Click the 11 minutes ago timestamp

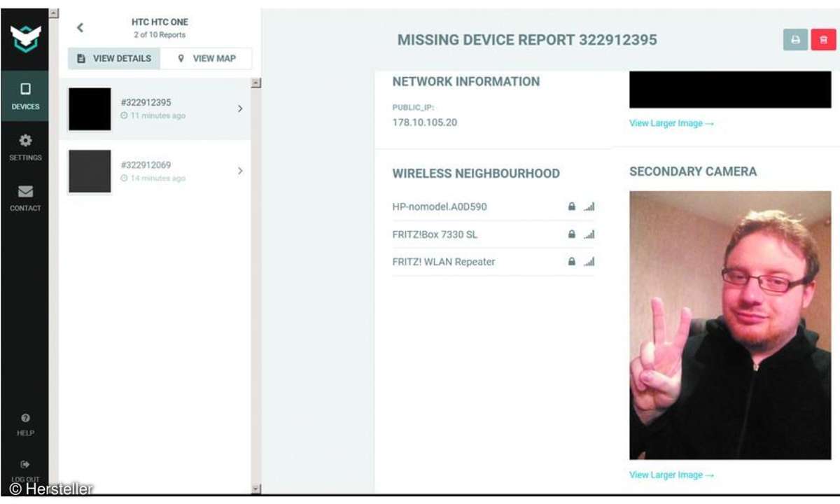coord(153,115)
